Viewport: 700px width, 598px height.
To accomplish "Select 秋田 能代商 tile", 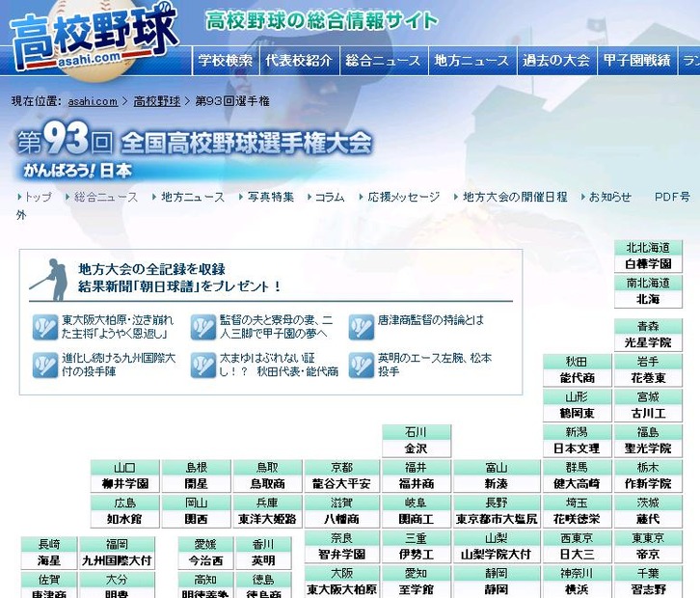I will point(578,370).
